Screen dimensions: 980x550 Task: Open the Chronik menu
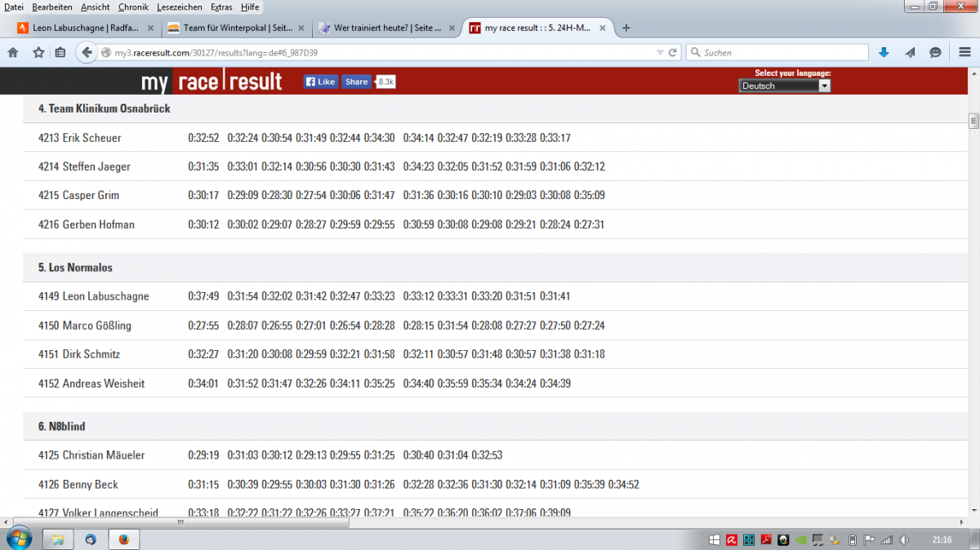coord(133,7)
